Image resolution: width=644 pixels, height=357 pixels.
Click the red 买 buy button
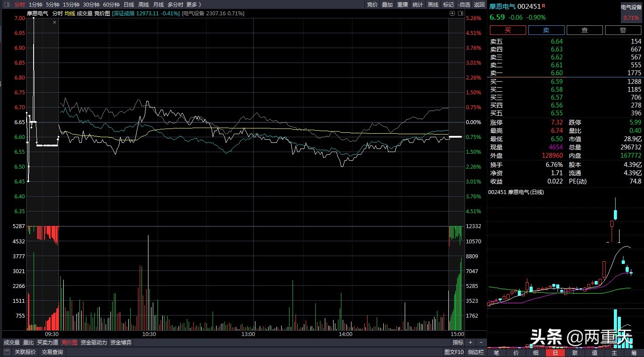click(508, 30)
